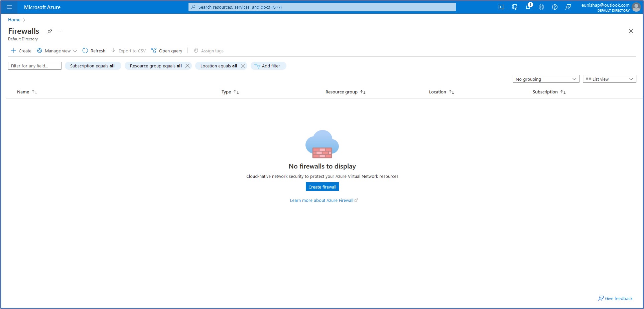Open the notifications bell
Viewport: 644px width, 309px height.
pyautogui.click(x=528, y=7)
